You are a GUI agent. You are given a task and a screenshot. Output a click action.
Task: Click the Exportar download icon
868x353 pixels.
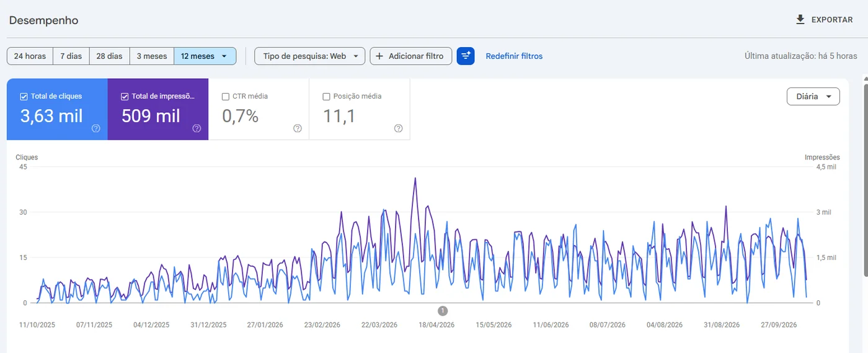(x=800, y=20)
